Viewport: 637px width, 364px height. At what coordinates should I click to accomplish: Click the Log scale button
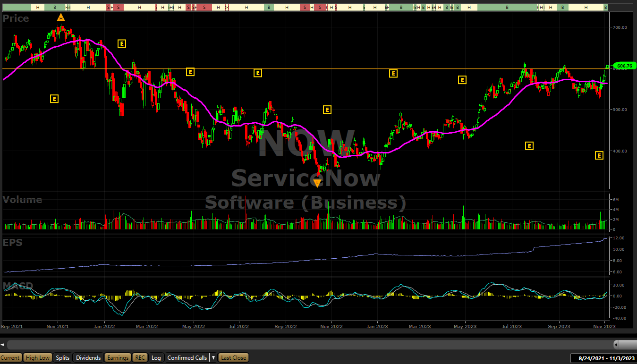pyautogui.click(x=156, y=358)
